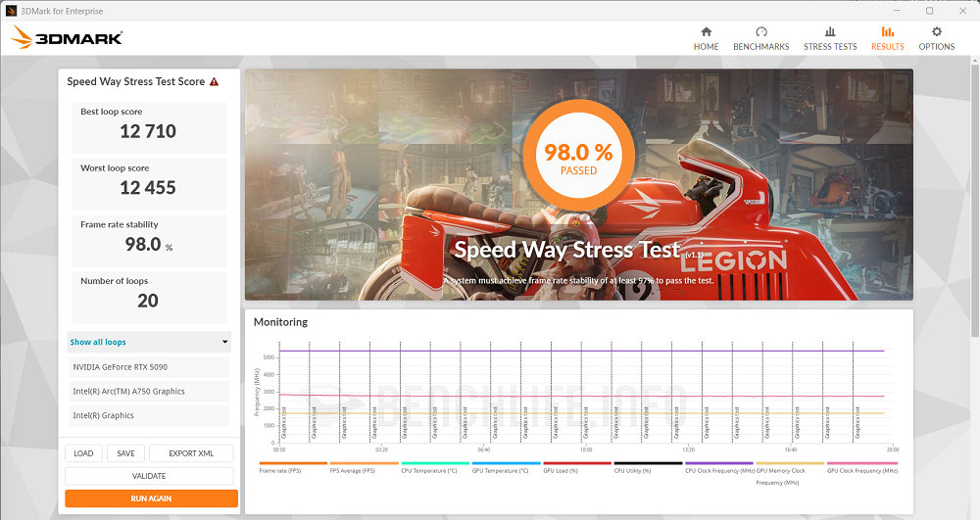Click the Results chart icon
This screenshot has height=520, width=980.
tap(887, 31)
